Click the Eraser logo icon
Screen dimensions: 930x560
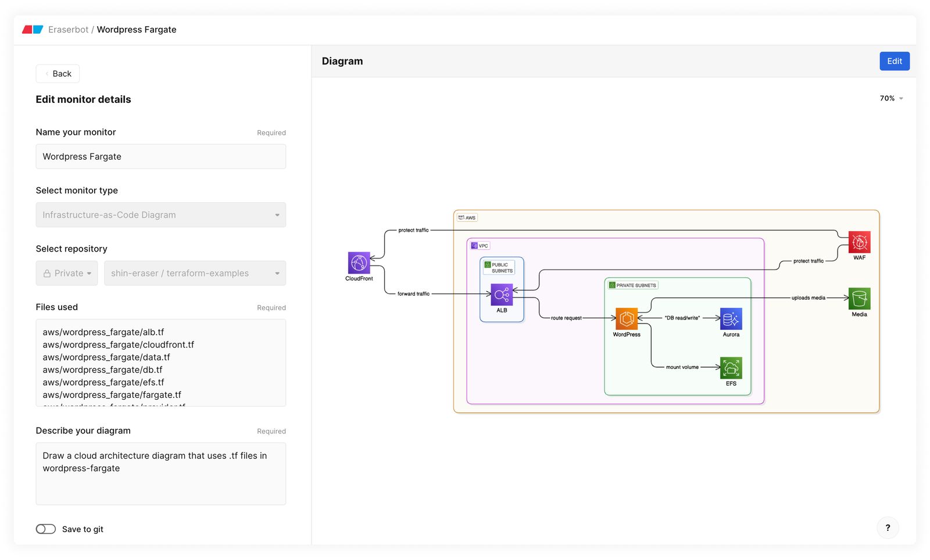pyautogui.click(x=33, y=29)
